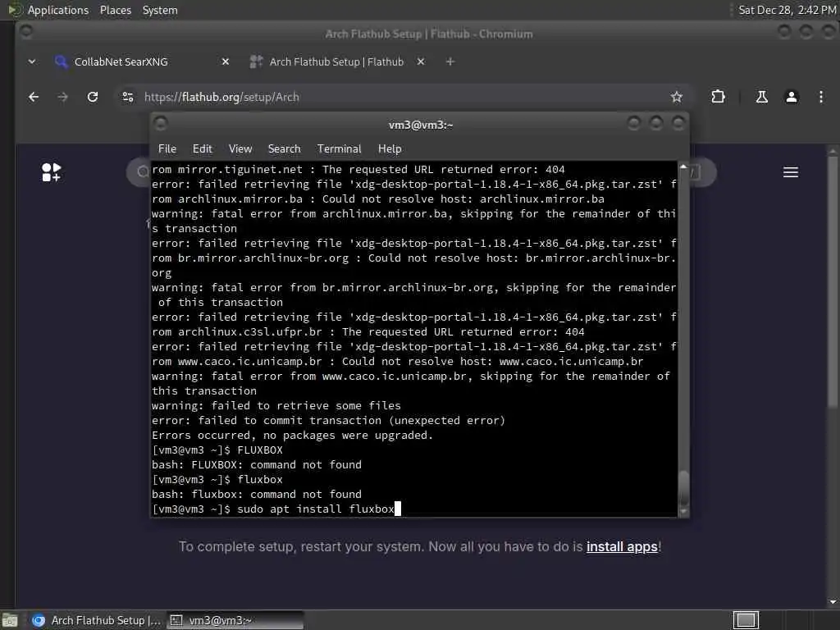Viewport: 840px width, 630px height.
Task: Close the Arch Flathub Setup tab
Action: (x=421, y=62)
